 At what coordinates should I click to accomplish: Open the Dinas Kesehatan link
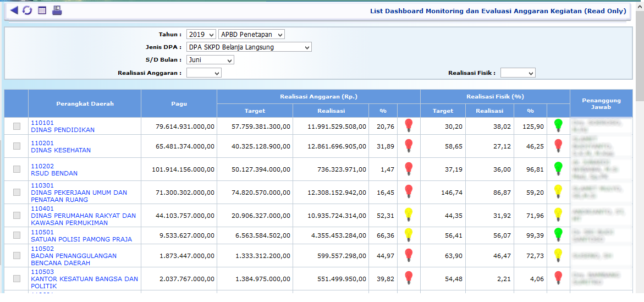tap(60, 150)
